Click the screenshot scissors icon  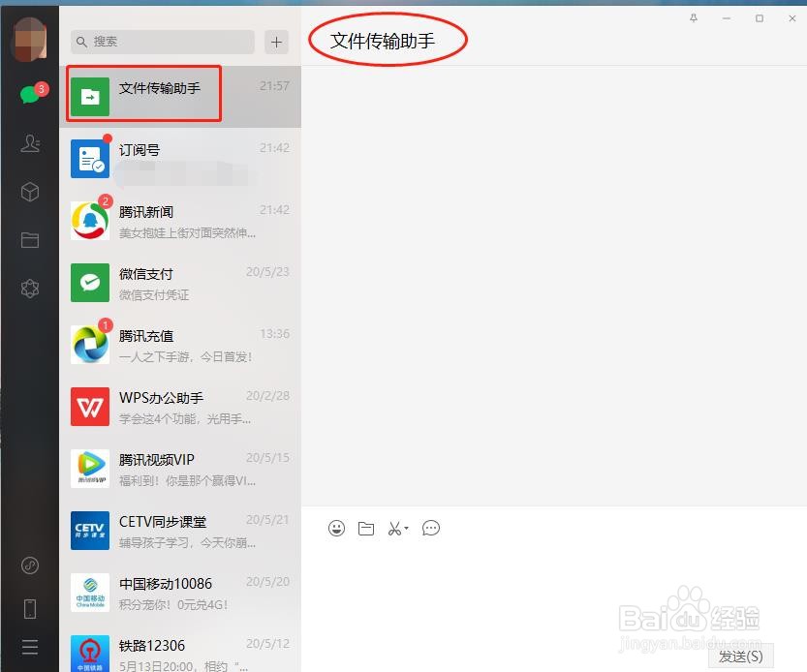[x=394, y=529]
